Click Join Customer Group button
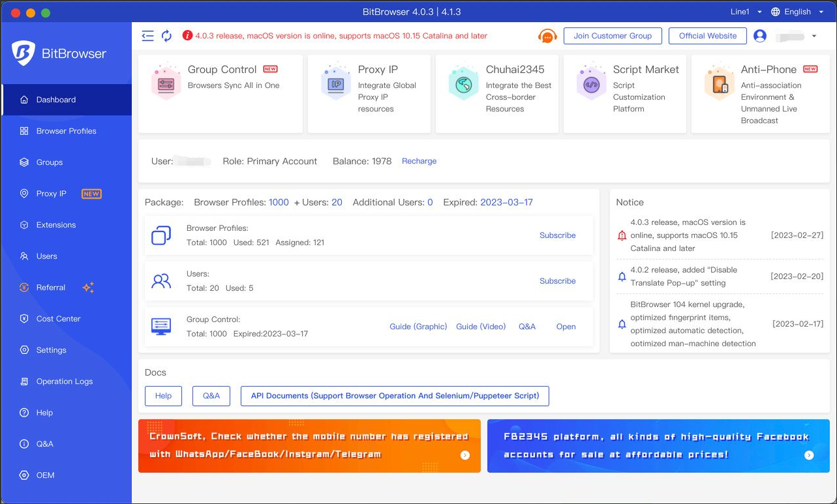Image resolution: width=837 pixels, height=504 pixels. point(613,36)
